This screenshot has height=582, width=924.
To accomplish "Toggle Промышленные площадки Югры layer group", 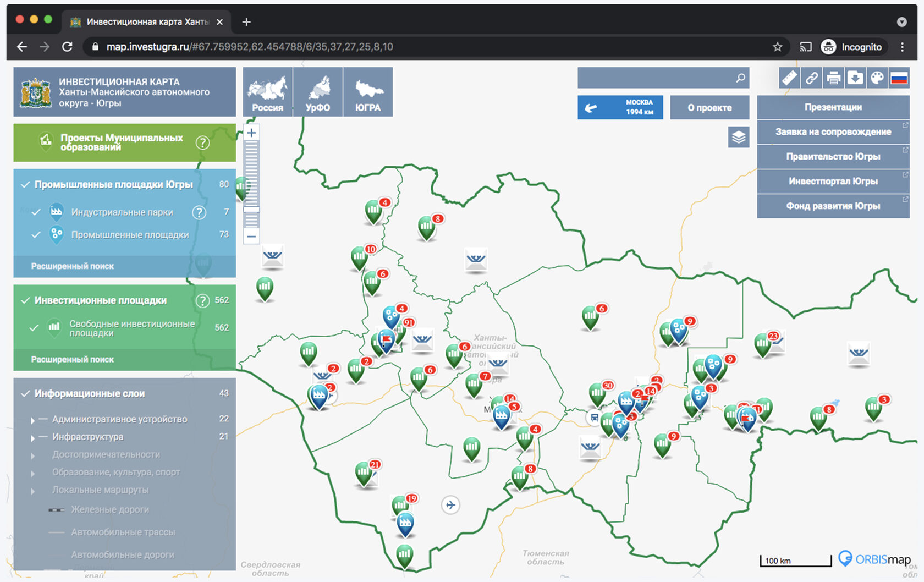I will click(25, 185).
